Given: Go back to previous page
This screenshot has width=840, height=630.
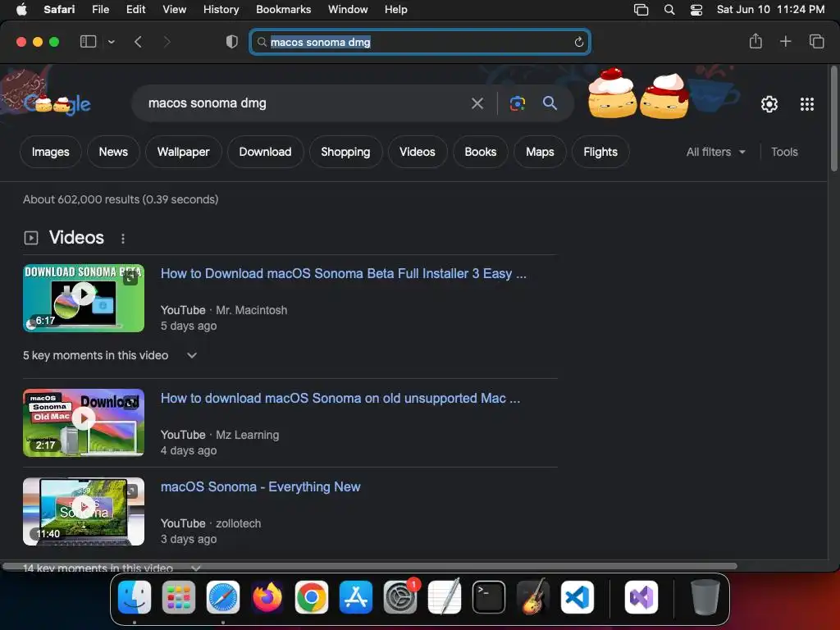Looking at the screenshot, I should click(x=138, y=42).
